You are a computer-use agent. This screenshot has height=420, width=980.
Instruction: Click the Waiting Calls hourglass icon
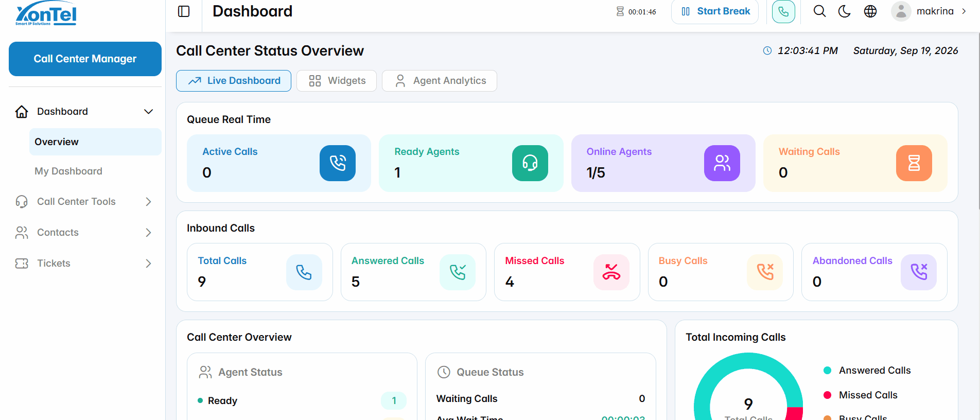coord(914,163)
